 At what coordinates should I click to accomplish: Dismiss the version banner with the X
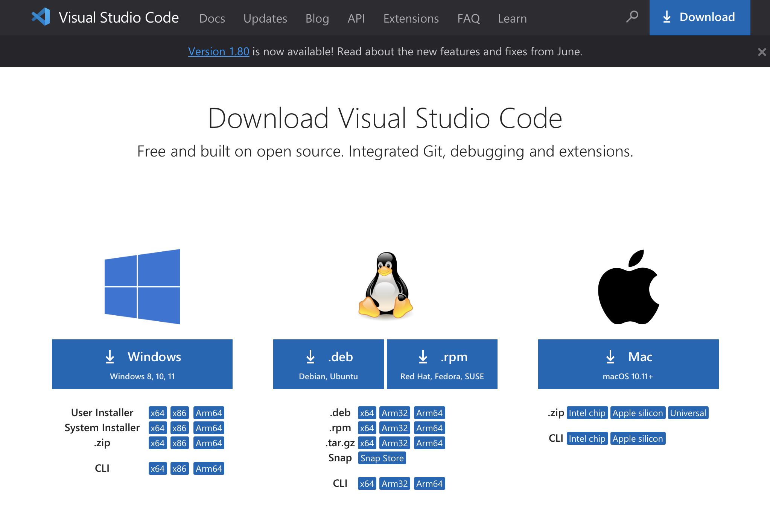pos(762,52)
